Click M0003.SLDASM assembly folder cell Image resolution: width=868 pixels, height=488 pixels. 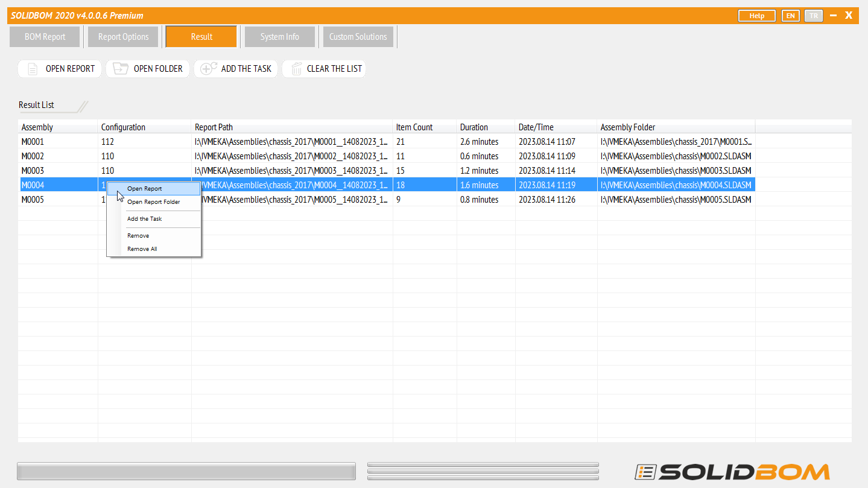pos(676,171)
